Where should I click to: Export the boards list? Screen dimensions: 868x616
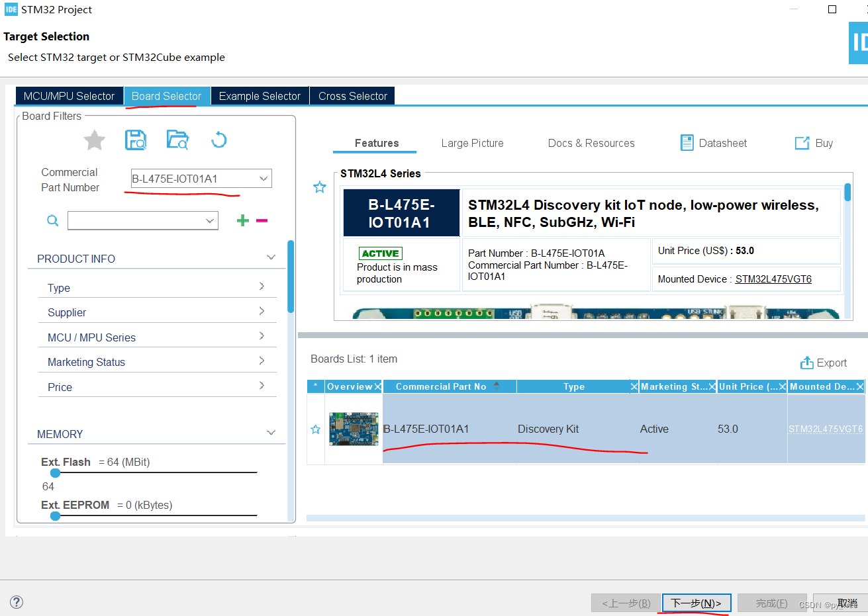[x=824, y=363]
